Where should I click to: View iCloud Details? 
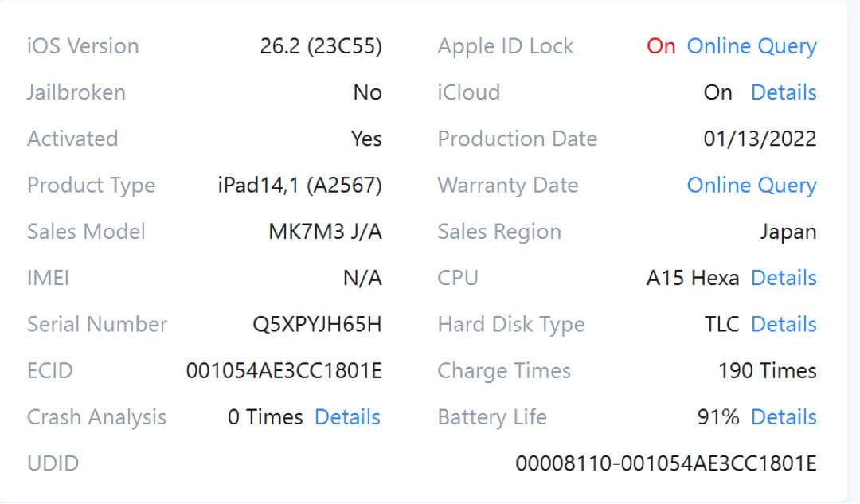point(783,92)
